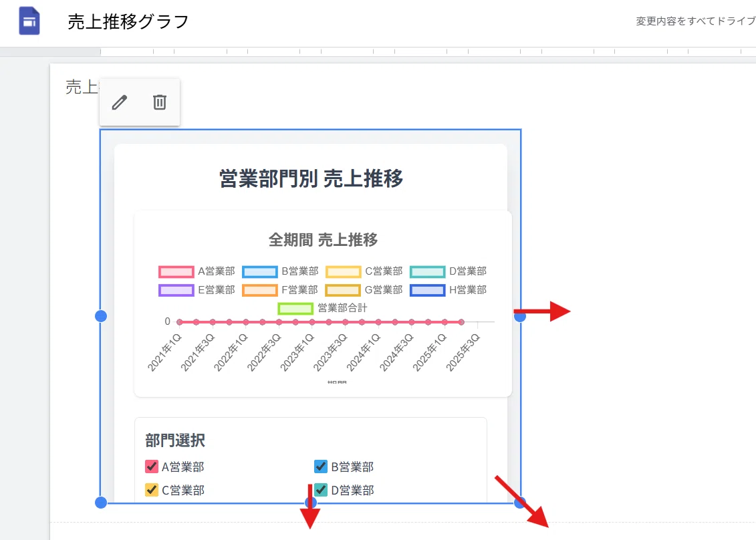Image resolution: width=756 pixels, height=540 pixels.
Task: Toggle the A営業部 checkbox
Action: [x=151, y=466]
